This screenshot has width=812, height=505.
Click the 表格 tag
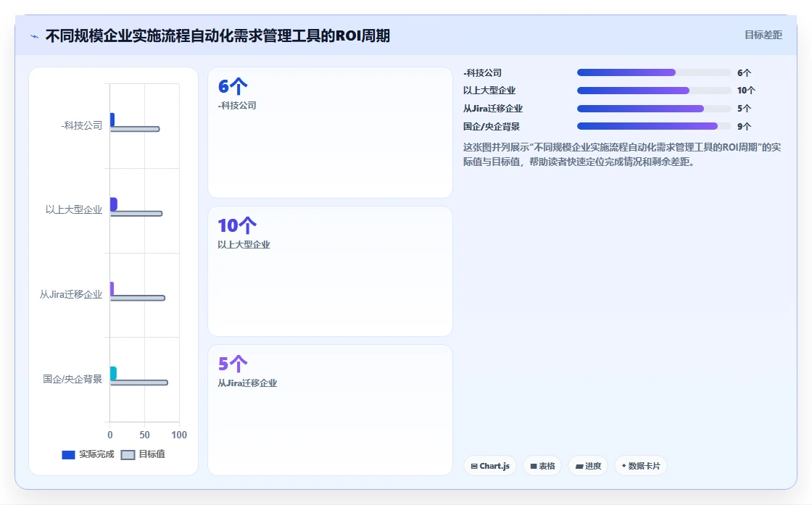pyautogui.click(x=542, y=466)
